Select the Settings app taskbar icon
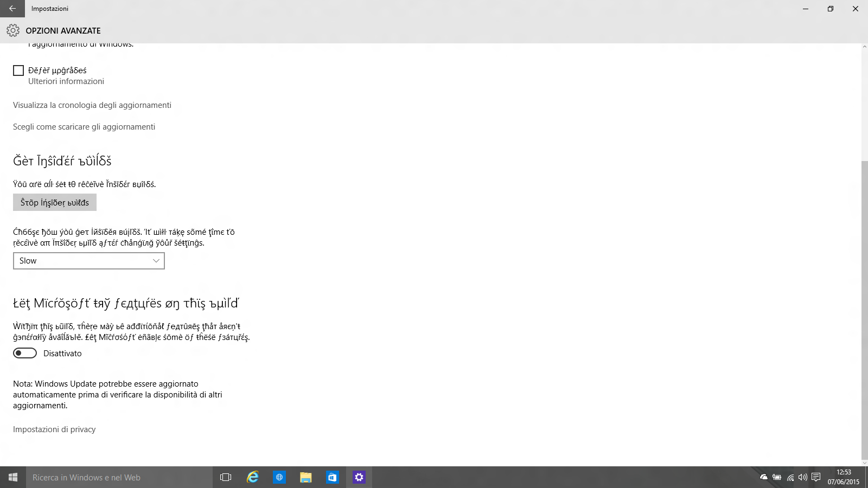 tap(359, 477)
